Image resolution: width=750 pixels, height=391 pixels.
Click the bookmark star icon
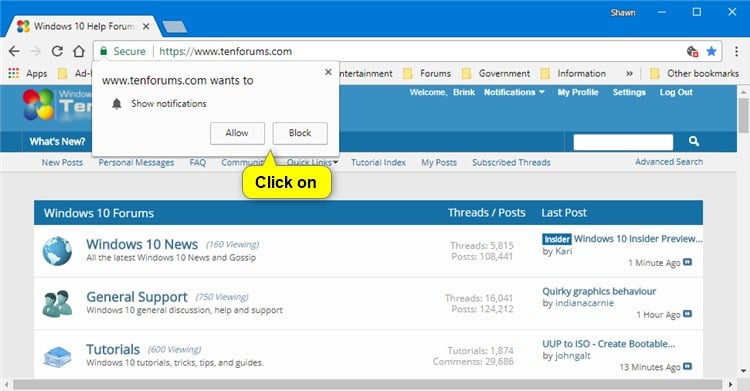[711, 51]
